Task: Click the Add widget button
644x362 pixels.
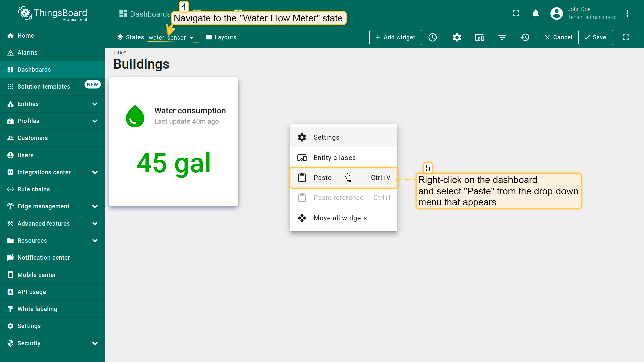Action: [x=395, y=37]
